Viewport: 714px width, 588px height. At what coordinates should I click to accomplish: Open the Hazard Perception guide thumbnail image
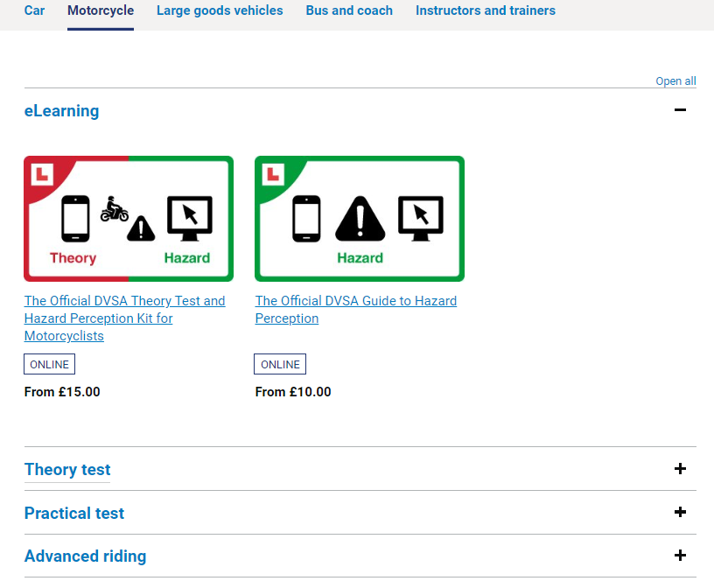point(360,219)
